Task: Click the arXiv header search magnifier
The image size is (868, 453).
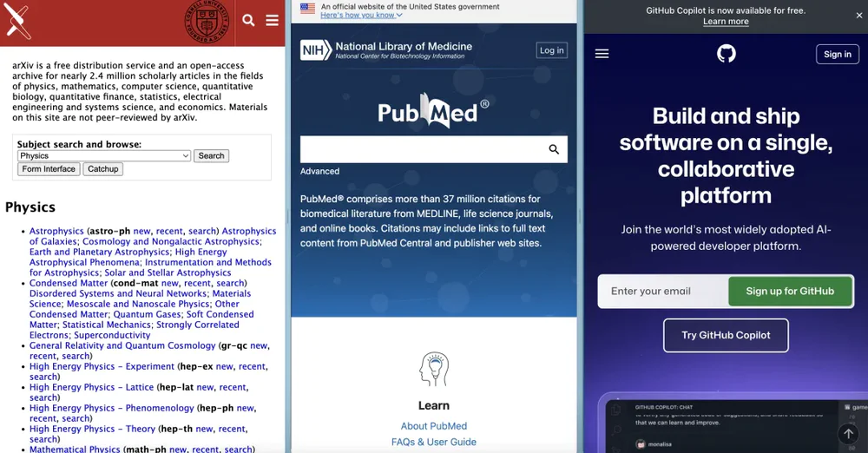Action: click(248, 21)
